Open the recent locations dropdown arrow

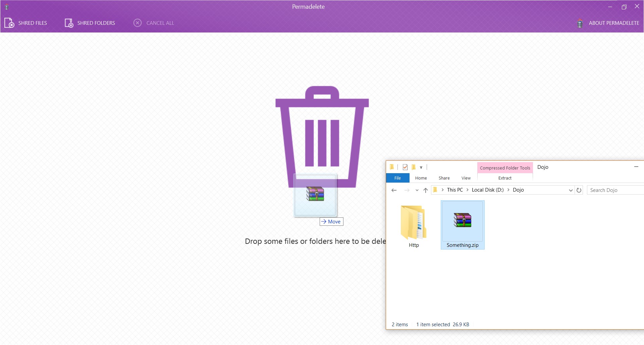tap(417, 190)
